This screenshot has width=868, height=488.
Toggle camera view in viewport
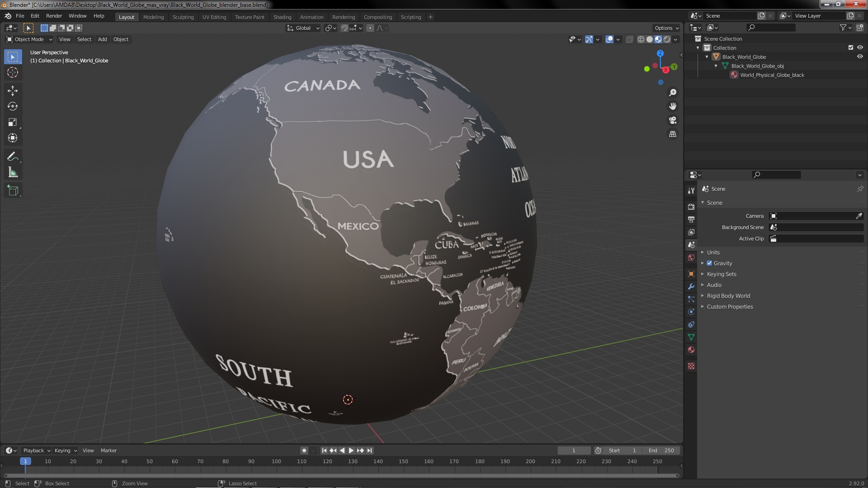673,120
